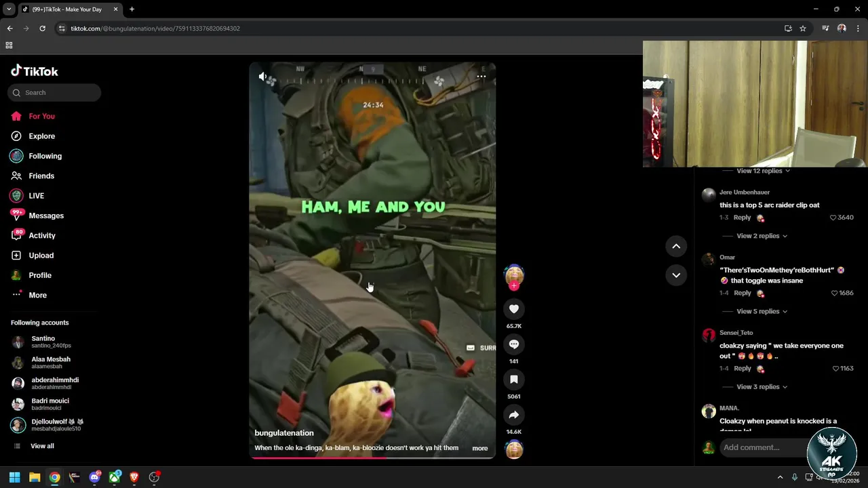Image resolution: width=868 pixels, height=488 pixels.
Task: Open Sensei_Teto's profile name
Action: coord(736,333)
